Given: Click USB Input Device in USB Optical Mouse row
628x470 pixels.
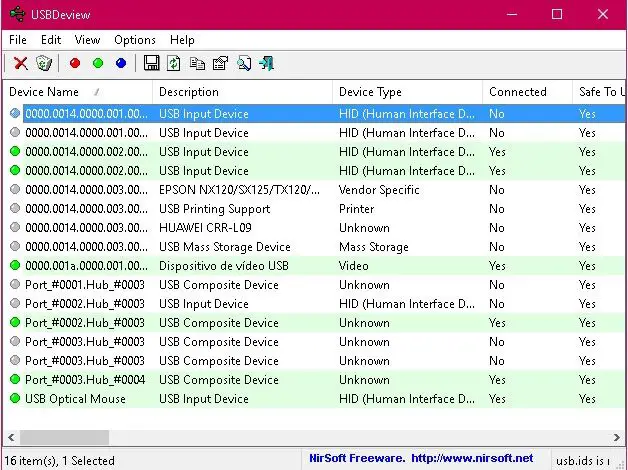Looking at the screenshot, I should click(203, 399).
